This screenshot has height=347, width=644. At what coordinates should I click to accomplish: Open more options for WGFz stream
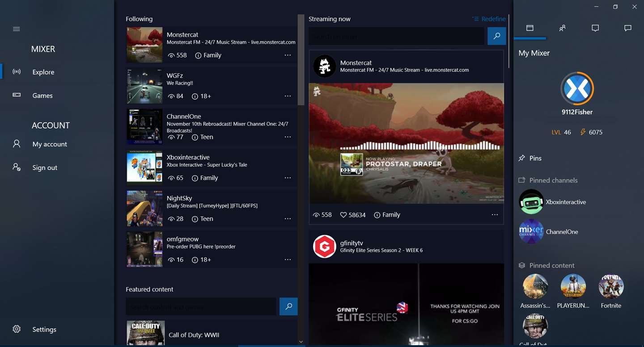288,96
